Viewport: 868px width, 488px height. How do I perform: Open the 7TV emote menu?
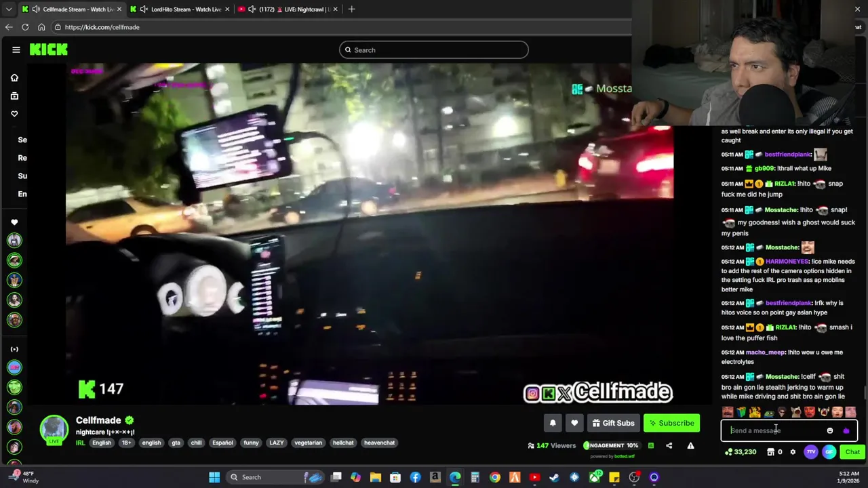811,452
